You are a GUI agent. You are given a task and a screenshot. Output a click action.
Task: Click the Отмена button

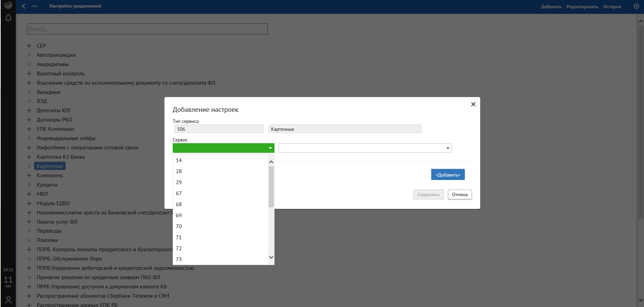(460, 194)
